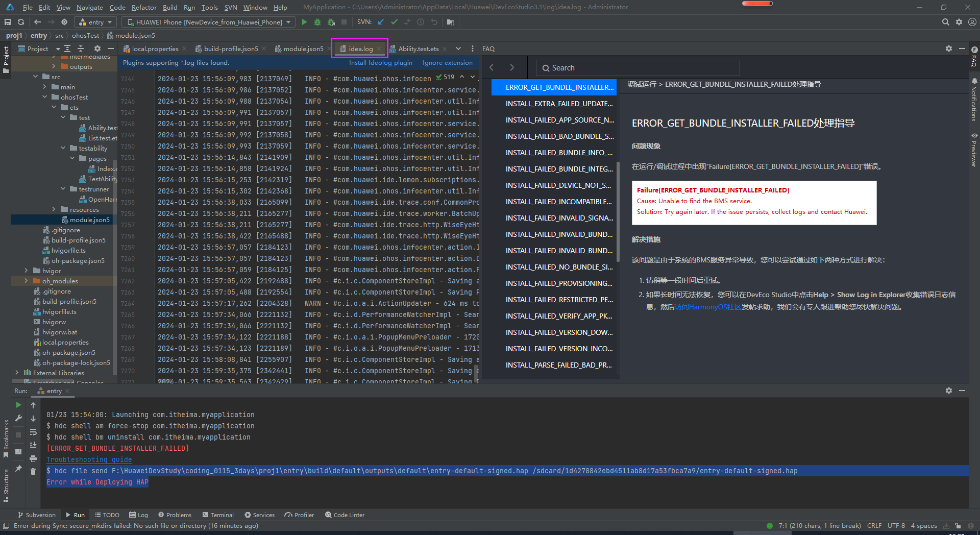Click the soft-wrap icon in Run console

(33, 432)
